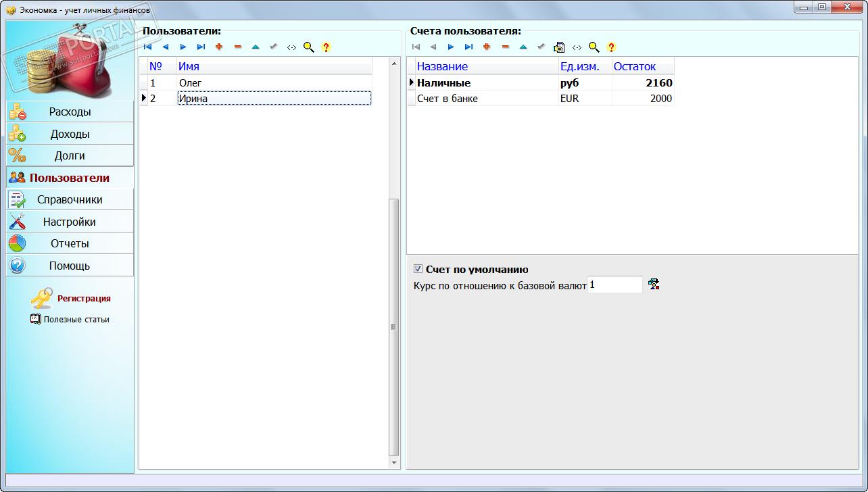The image size is (868, 492).
Task: Select the Ирина name cell
Action: 274,99
